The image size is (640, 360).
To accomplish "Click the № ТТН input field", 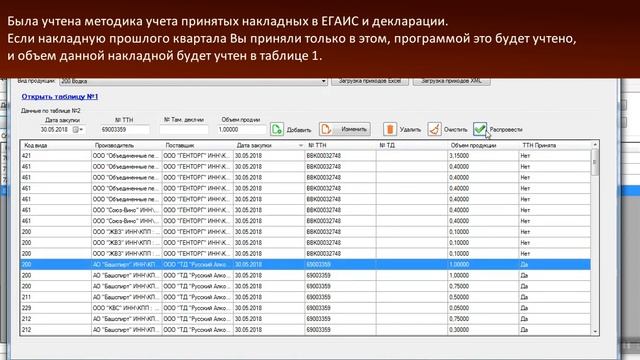I will point(124,129).
